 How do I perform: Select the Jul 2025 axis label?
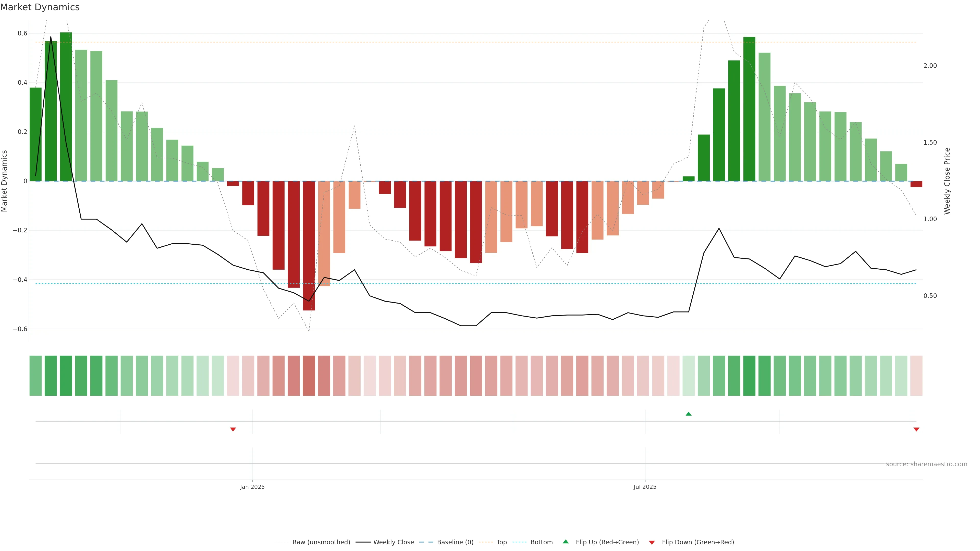tap(645, 487)
